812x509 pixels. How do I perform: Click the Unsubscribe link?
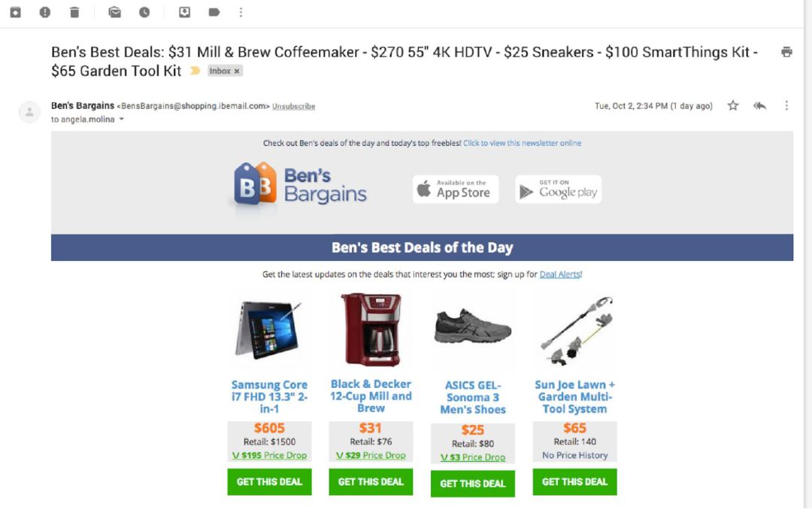294,107
